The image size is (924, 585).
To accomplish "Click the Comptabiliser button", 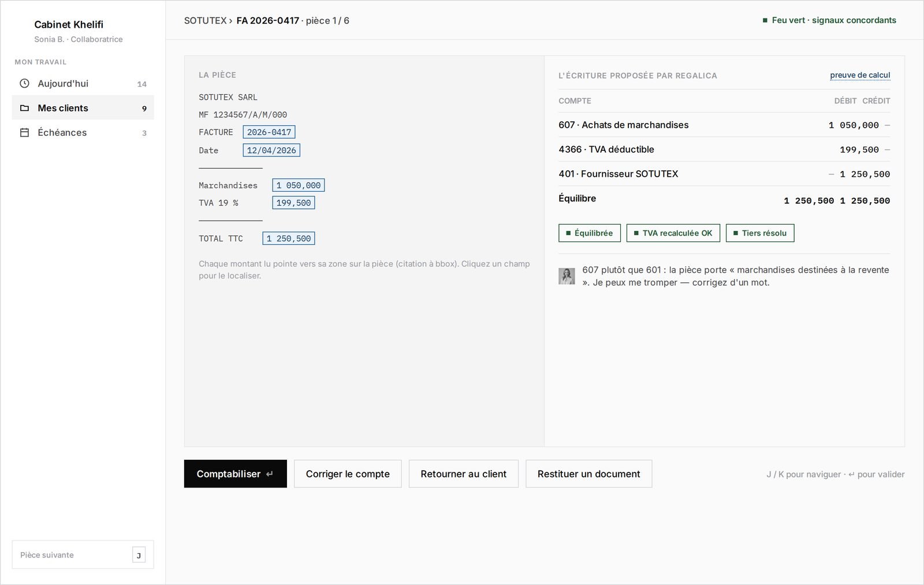I will 235,474.
